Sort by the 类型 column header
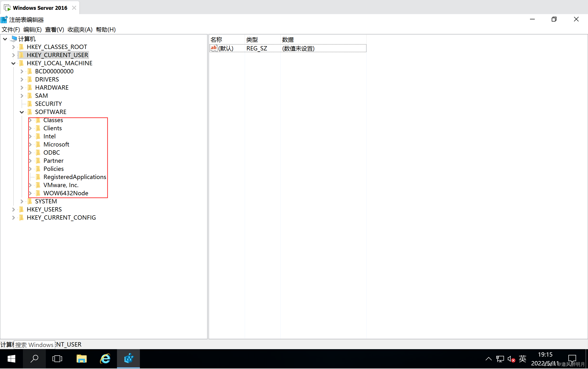Viewport: 588px width, 369px height. click(263, 39)
